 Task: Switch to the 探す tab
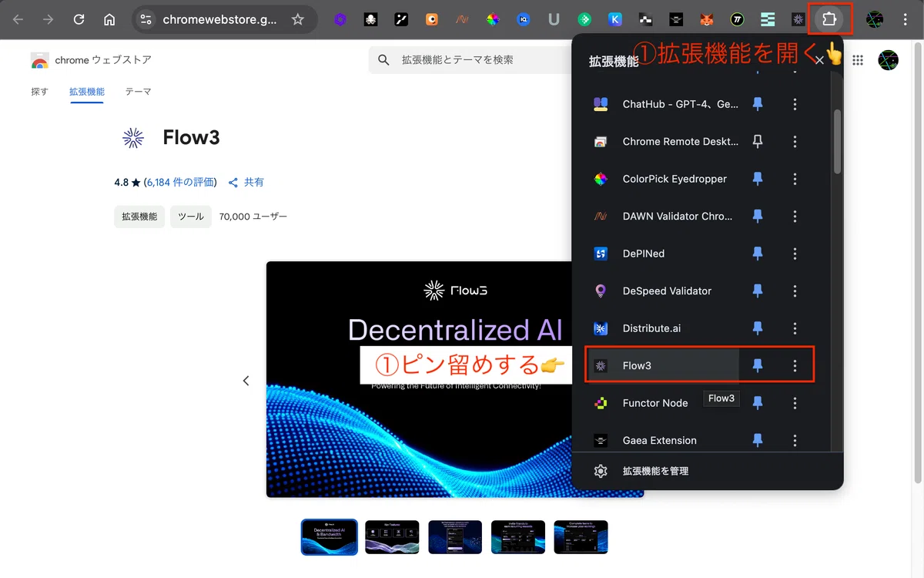pos(39,92)
